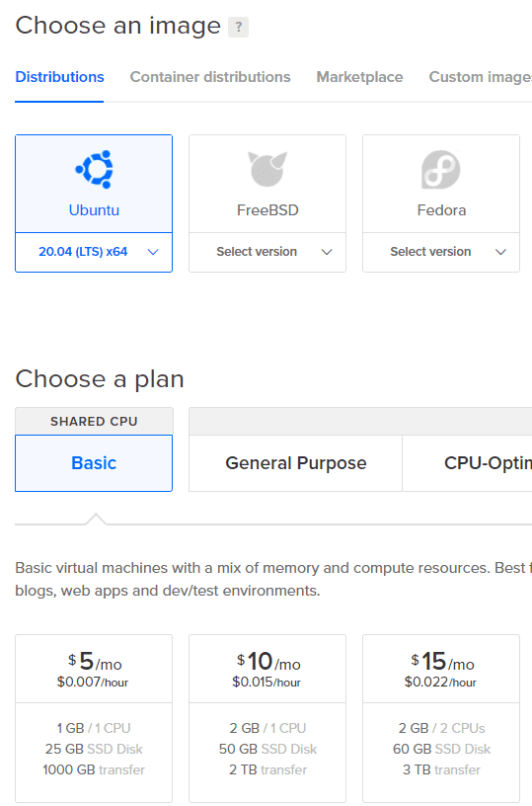Choose the CPU-Optimized plan type
The width and height of the screenshot is (532, 806).
tap(467, 463)
